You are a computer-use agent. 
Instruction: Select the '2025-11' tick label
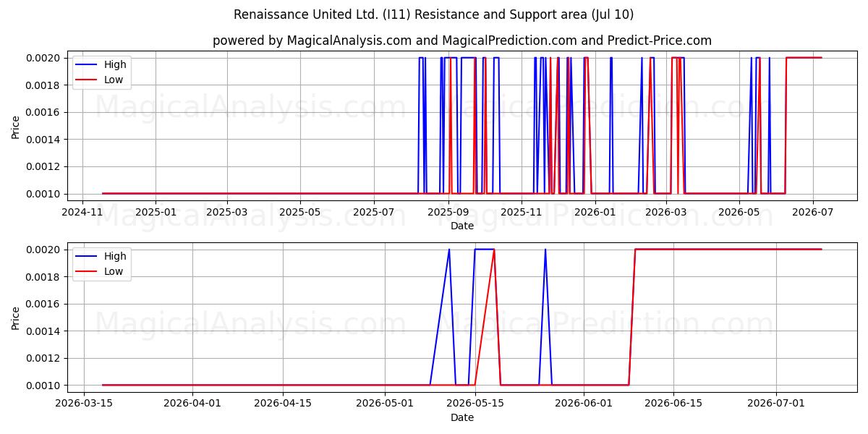522,212
